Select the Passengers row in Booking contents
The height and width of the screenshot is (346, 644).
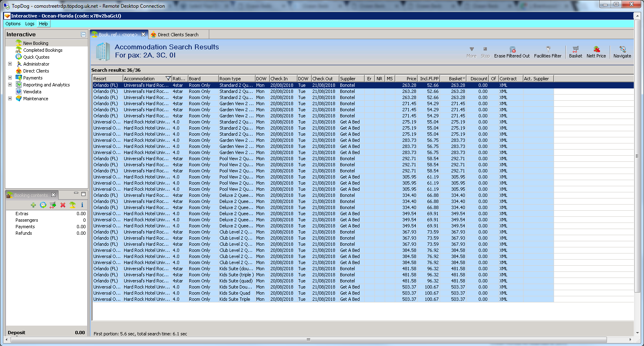pyautogui.click(x=47, y=220)
